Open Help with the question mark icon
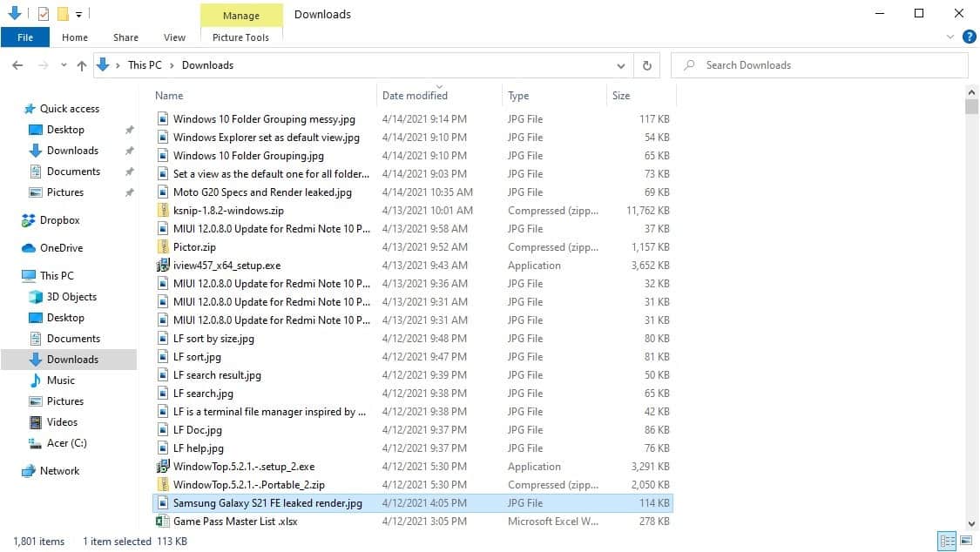 click(x=970, y=37)
